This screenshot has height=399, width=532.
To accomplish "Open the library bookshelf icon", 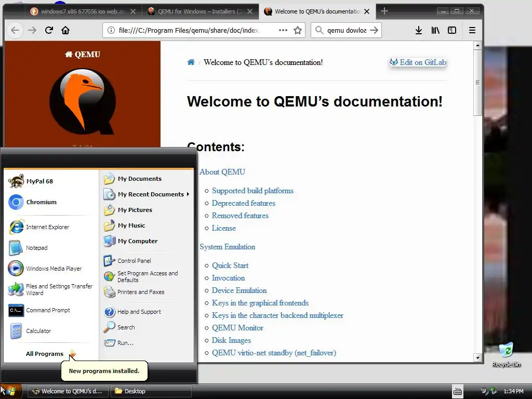I will pyautogui.click(x=435, y=30).
